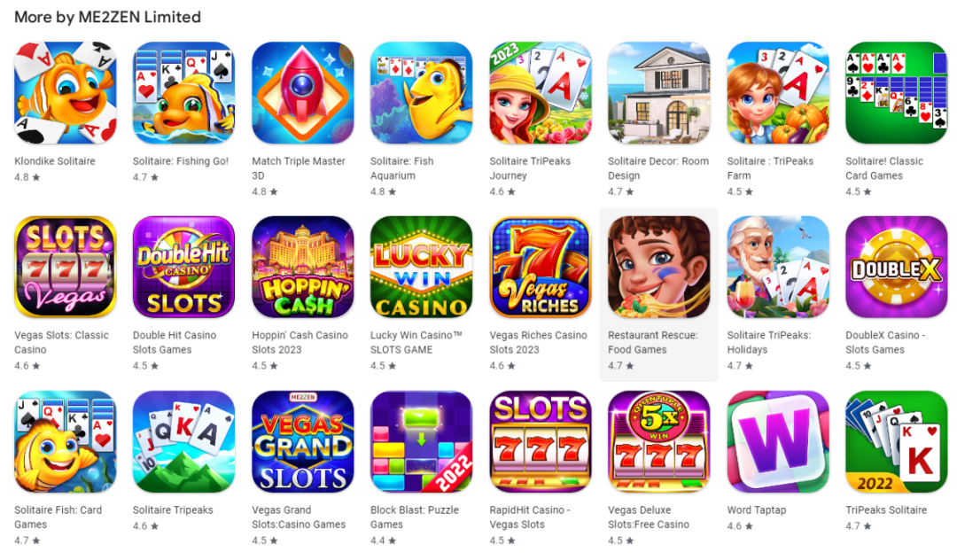The image size is (957, 560).
Task: Open the Block Blast: Puzzle Games icon
Action: (x=421, y=441)
